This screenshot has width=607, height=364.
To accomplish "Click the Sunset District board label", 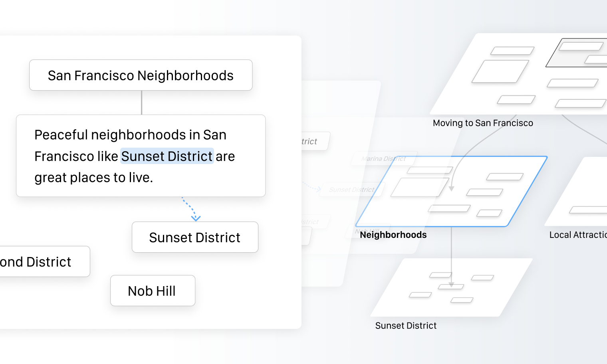I will pyautogui.click(x=406, y=326).
